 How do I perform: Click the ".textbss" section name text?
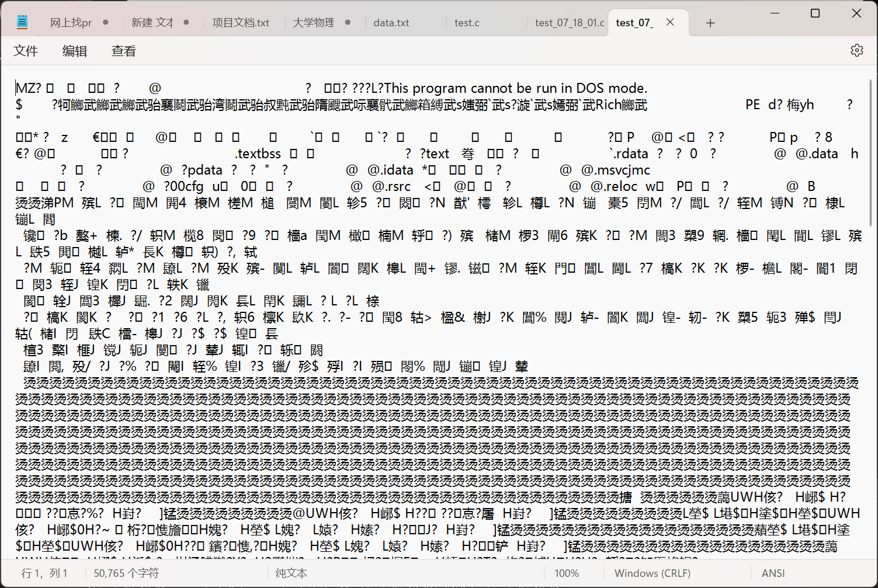click(258, 154)
